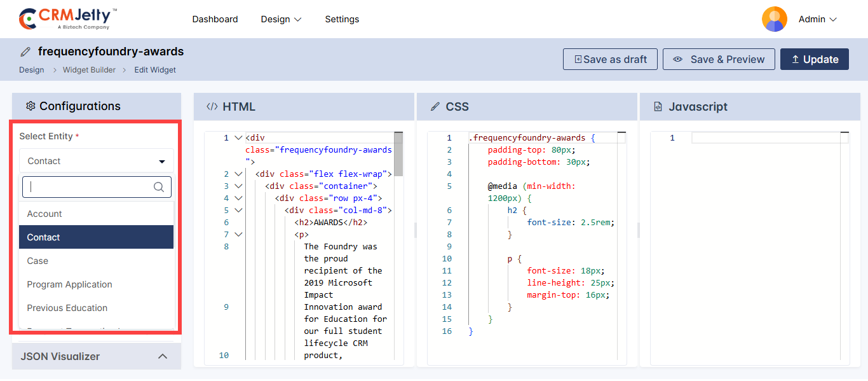Click the entity search input field
This screenshot has width=868, height=381.
pos(89,187)
